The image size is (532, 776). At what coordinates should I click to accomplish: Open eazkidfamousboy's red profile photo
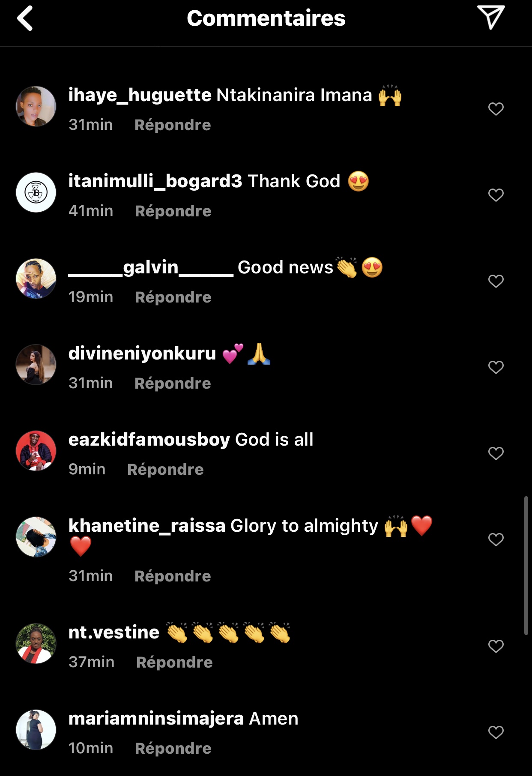[36, 451]
